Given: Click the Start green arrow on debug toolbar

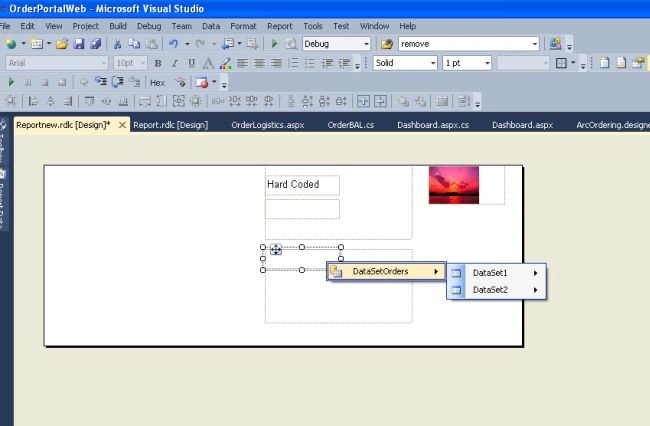Looking at the screenshot, I should (11, 82).
